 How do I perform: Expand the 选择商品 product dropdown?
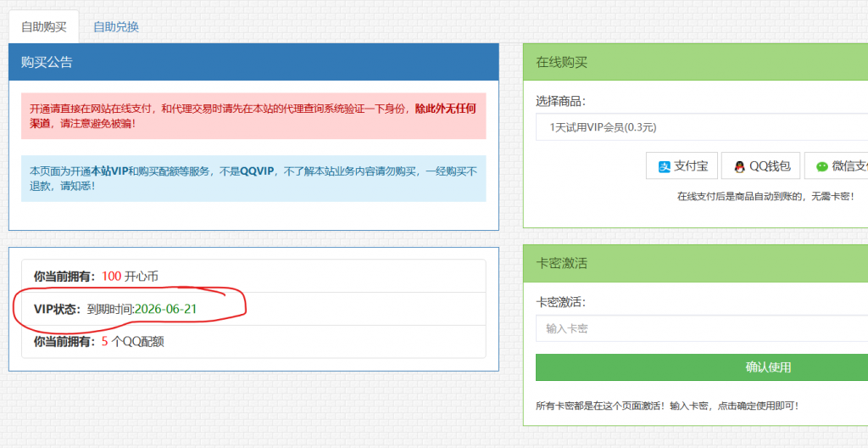click(702, 127)
